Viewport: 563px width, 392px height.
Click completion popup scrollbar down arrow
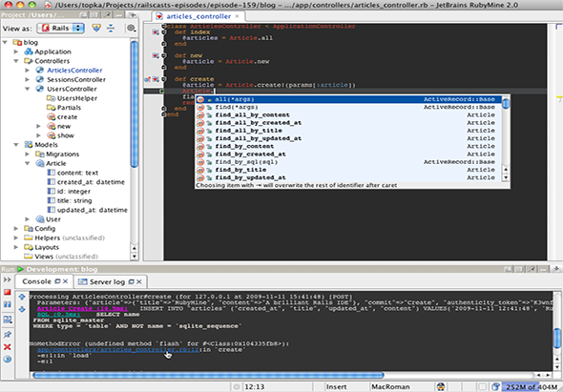pos(506,177)
